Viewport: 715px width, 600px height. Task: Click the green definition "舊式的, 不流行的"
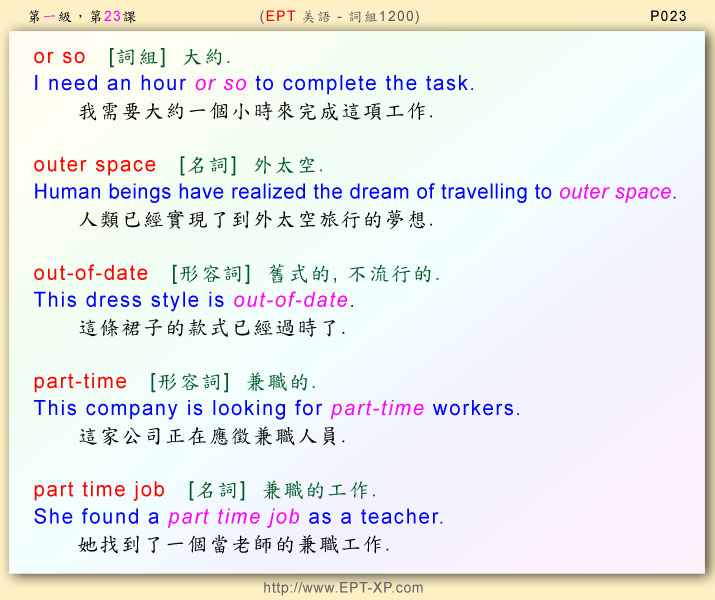[x=354, y=273]
